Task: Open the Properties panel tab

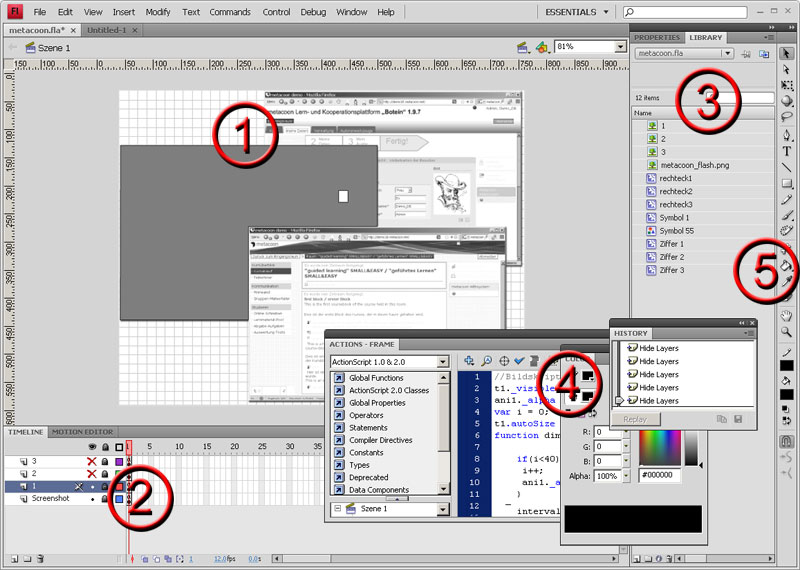Action: [657, 37]
